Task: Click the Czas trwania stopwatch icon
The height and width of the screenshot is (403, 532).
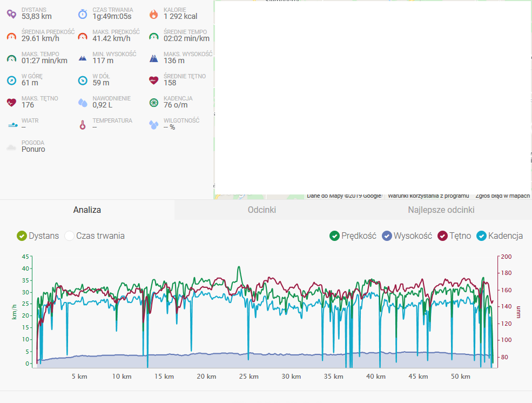Action: point(83,14)
